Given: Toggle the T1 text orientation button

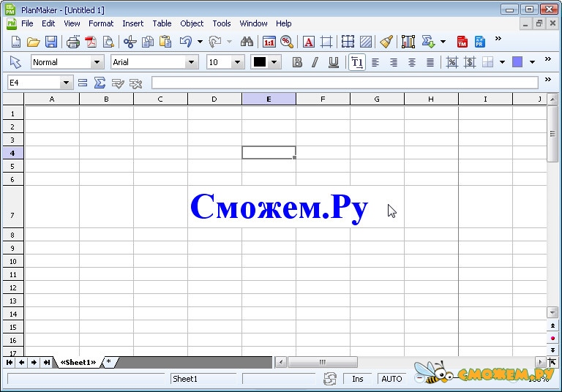Looking at the screenshot, I should 357,62.
